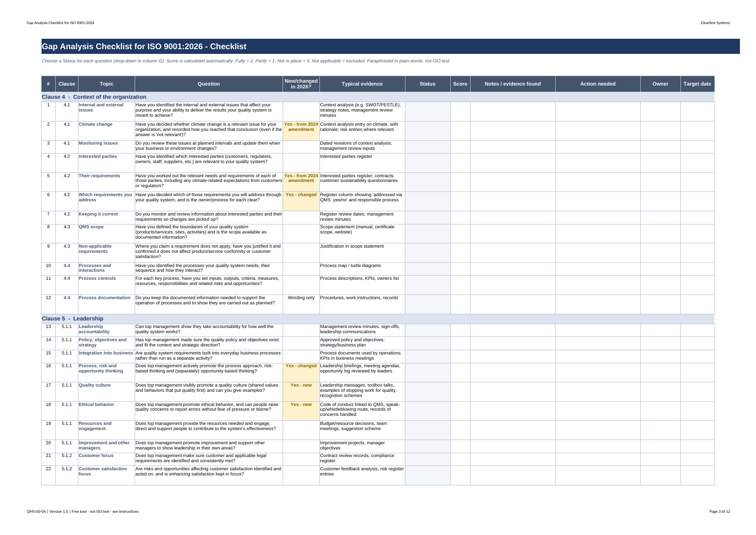The width and height of the screenshot is (756, 535).
Task: Click the 'QMS scope' topic cell
Action: click(106, 233)
